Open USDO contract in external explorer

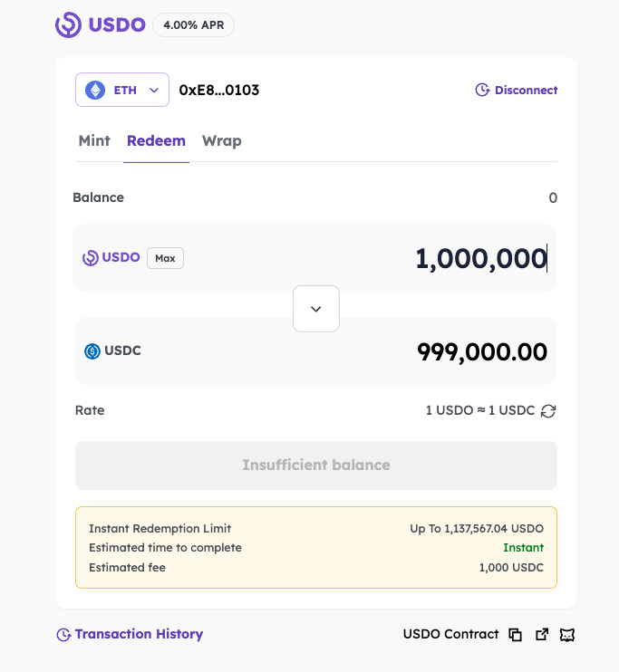[542, 635]
